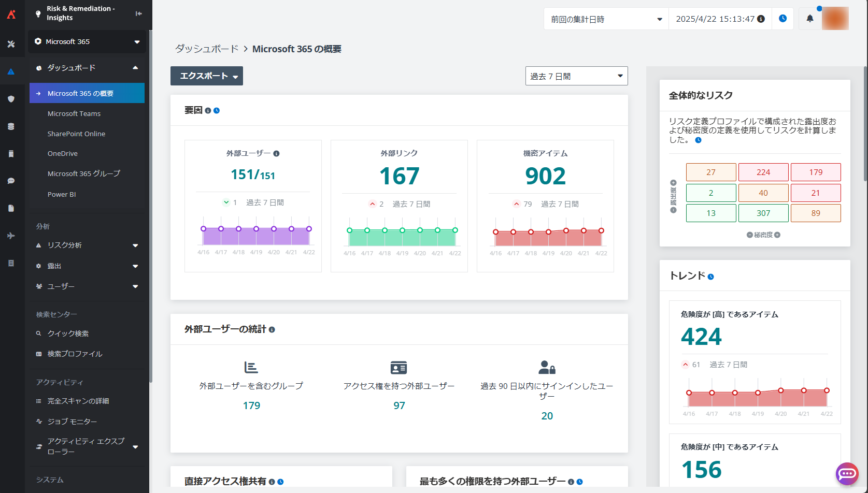Open the bottom list rail icon
The height and width of the screenshot is (493, 868).
pyautogui.click(x=11, y=263)
